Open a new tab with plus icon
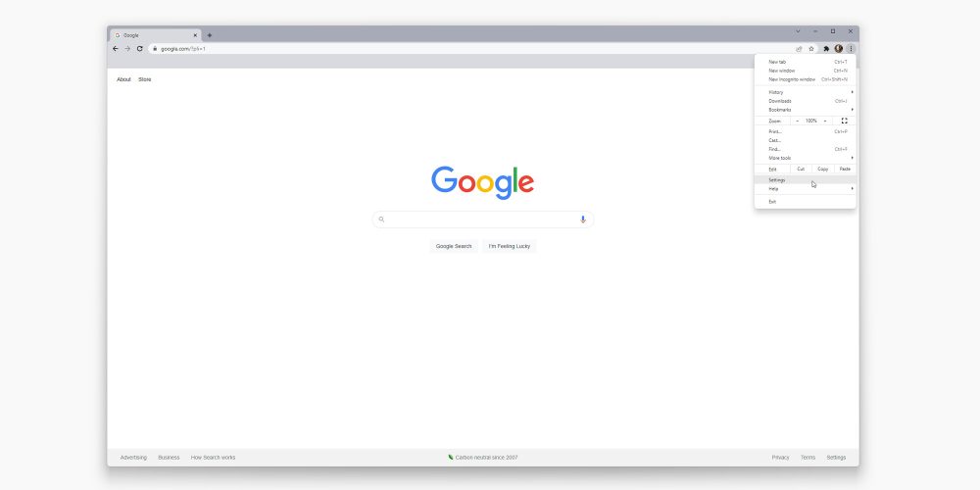 coord(210,35)
